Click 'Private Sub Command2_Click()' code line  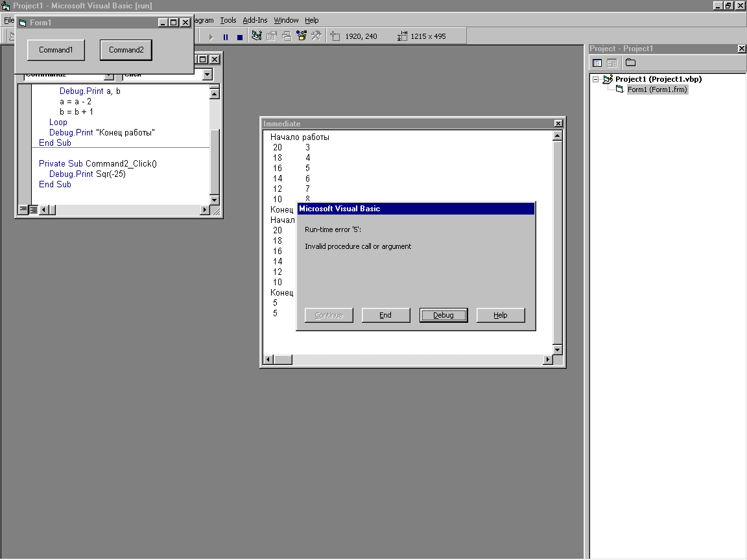[98, 164]
